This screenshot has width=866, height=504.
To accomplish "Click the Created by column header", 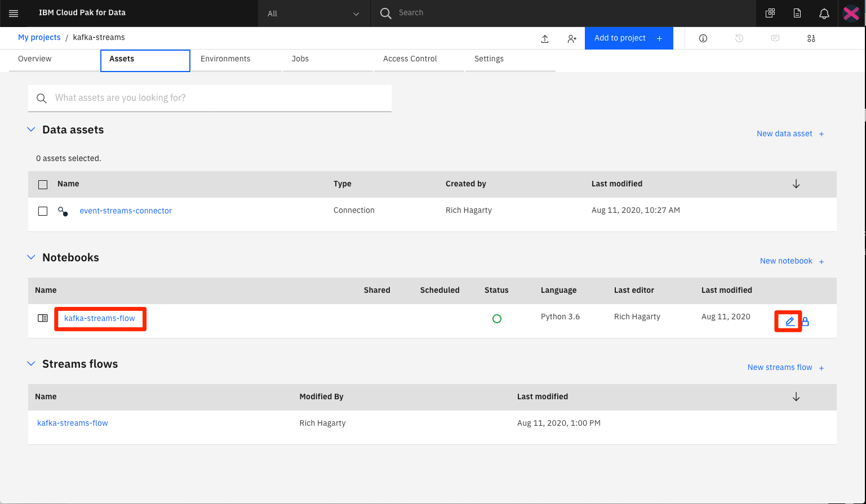I will point(466,184).
